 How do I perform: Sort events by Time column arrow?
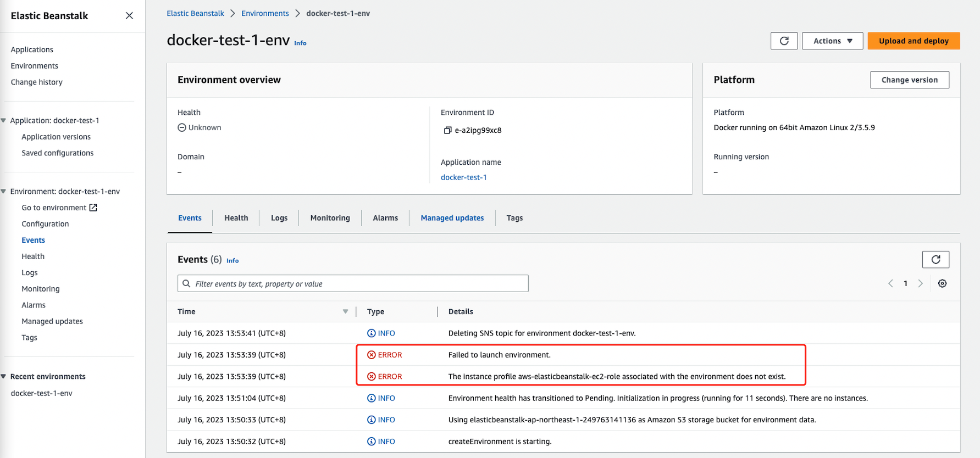(x=345, y=312)
